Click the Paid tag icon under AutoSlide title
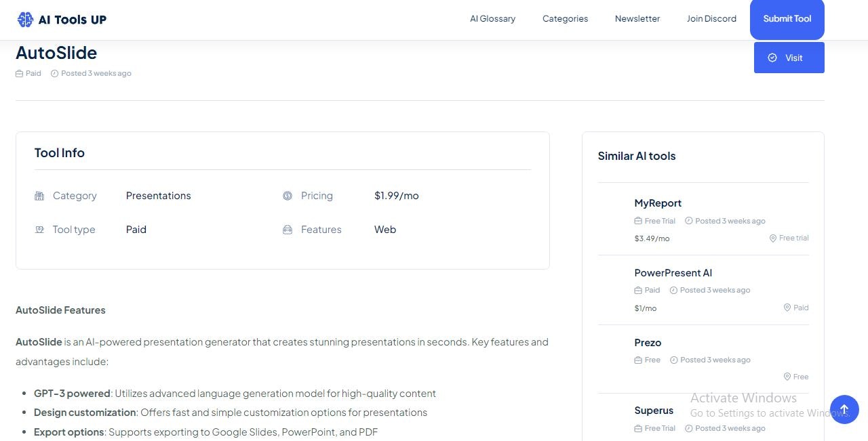The width and height of the screenshot is (868, 441). (20, 73)
